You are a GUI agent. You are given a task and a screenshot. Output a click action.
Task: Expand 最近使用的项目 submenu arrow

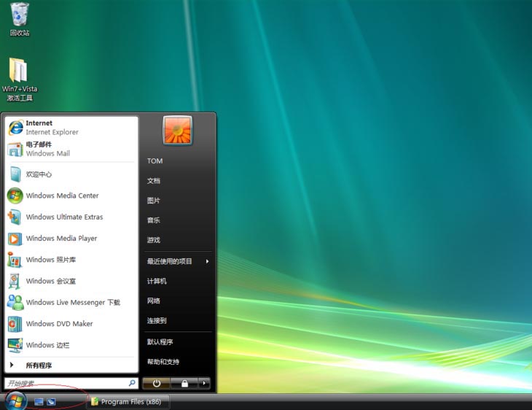207,261
